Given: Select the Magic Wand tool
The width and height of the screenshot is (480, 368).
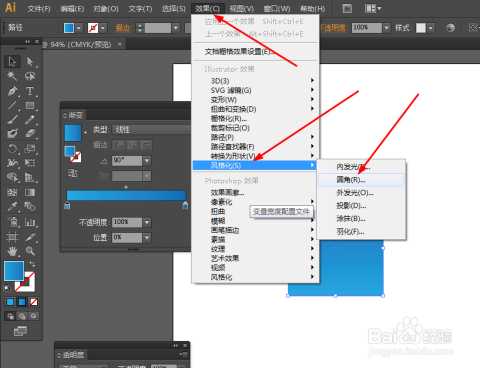Looking at the screenshot, I should [12, 76].
